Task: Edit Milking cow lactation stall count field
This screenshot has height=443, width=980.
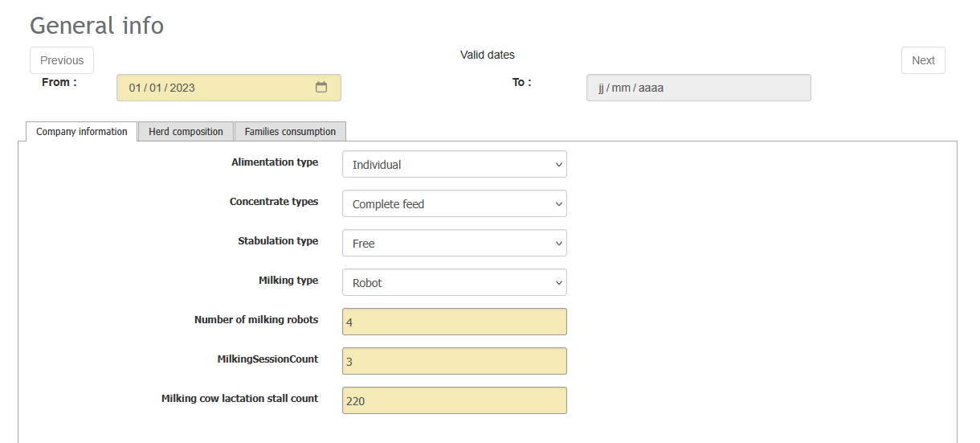Action: [x=455, y=400]
